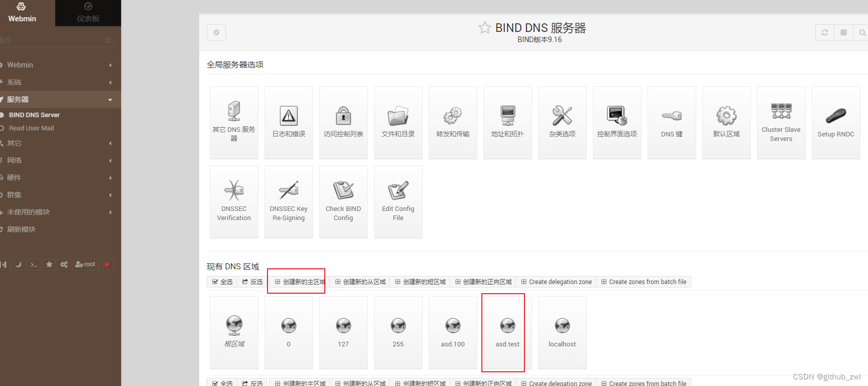Screen dimensions: 868x386
Task: Click upper Create Master Zone (创建新的主区域)
Action: tap(299, 282)
